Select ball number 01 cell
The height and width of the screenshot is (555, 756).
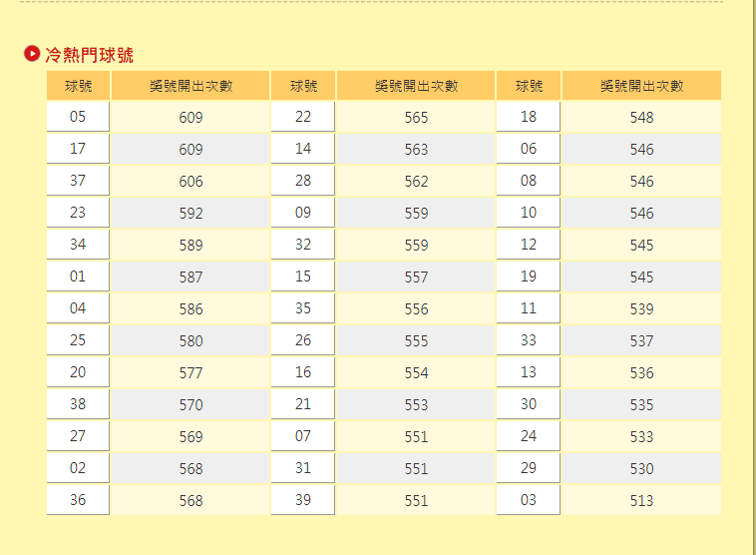pos(78,276)
